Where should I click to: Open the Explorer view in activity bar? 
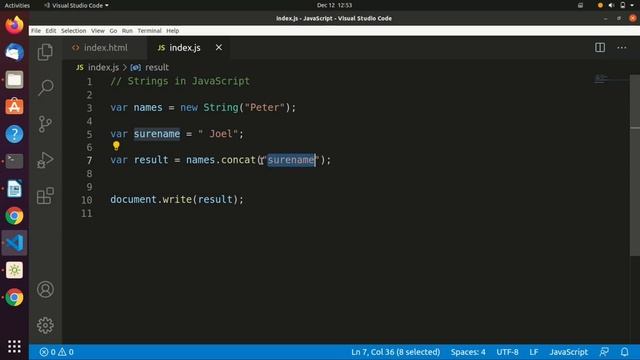45,52
